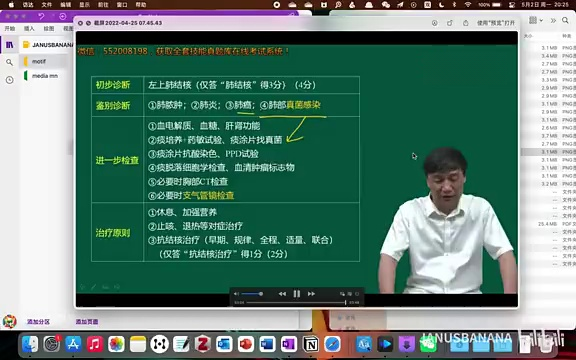Image resolution: width=576 pixels, height=360 pixels.
Task: Switch to the 绘图 tab in OneNote
Action: pyautogui.click(x=49, y=29)
